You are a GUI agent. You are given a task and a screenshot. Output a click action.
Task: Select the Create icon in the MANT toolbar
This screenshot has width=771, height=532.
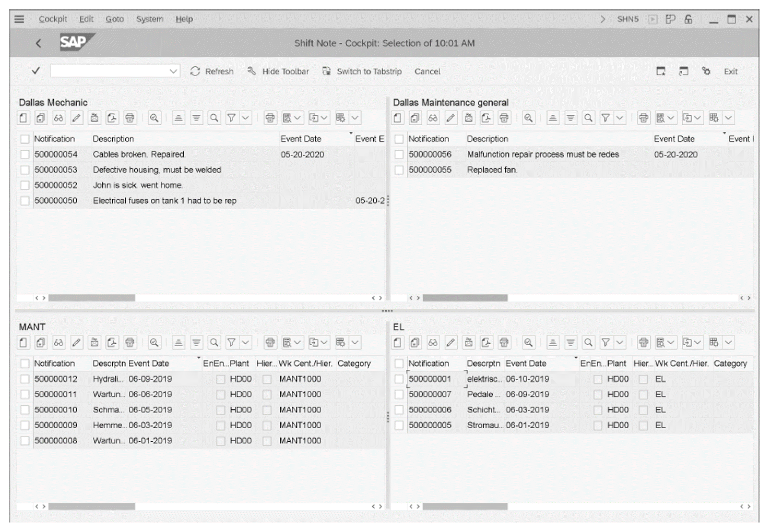point(23,343)
